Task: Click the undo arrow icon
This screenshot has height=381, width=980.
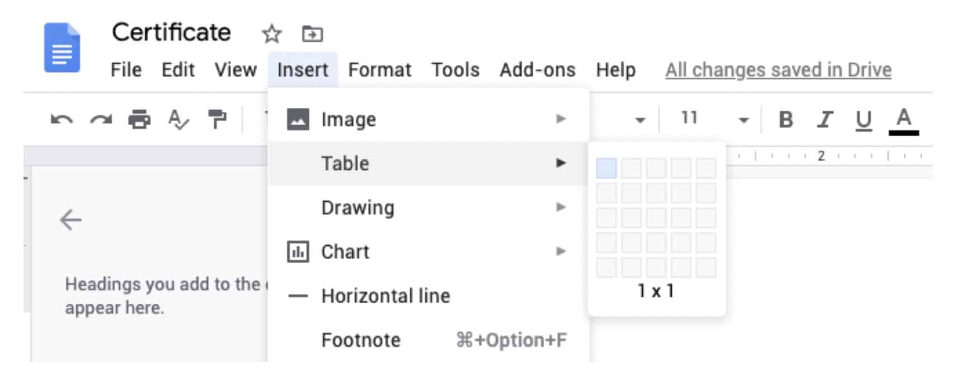Action: [x=62, y=119]
